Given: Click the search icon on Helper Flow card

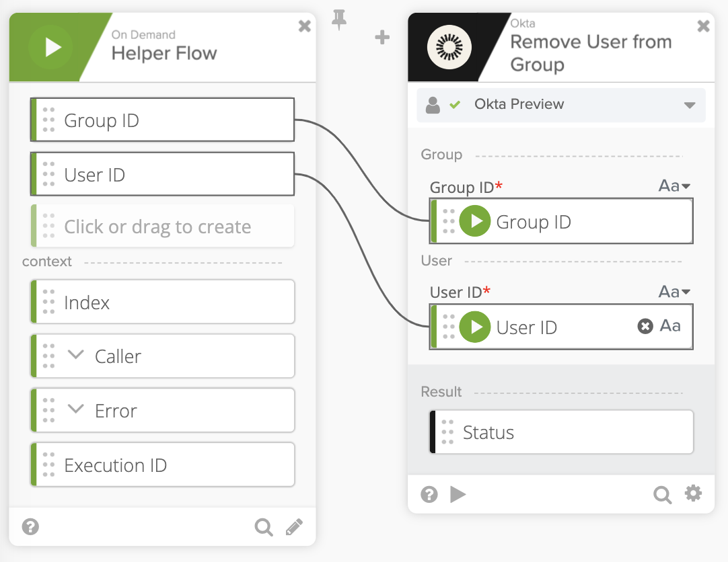Looking at the screenshot, I should [263, 527].
